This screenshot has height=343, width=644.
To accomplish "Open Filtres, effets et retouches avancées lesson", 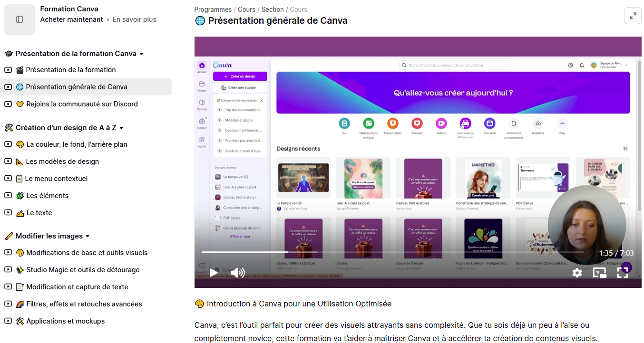I will pos(84,304).
